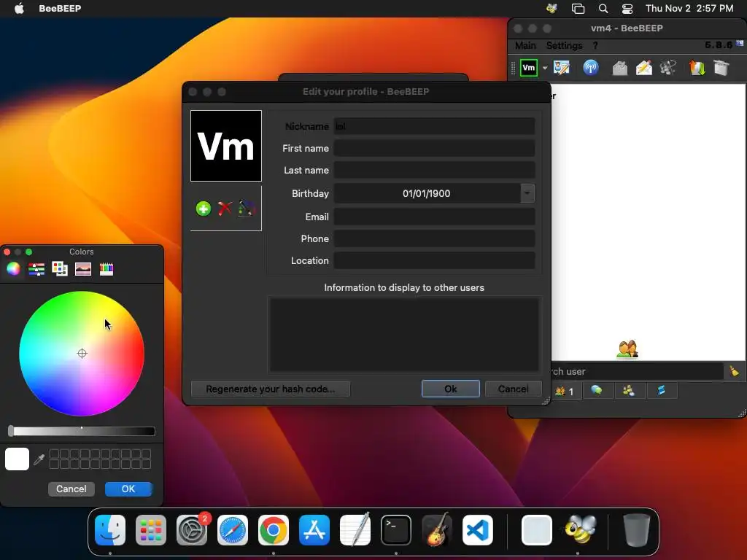Click the bee icon in the menu bar

coord(551,8)
